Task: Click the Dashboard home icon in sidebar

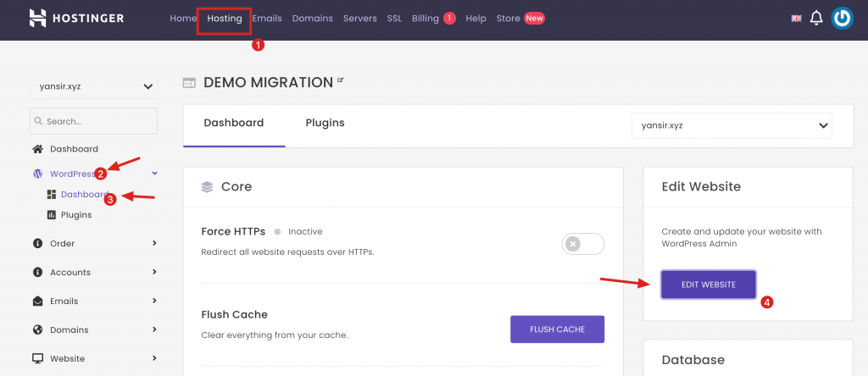Action: 37,149
